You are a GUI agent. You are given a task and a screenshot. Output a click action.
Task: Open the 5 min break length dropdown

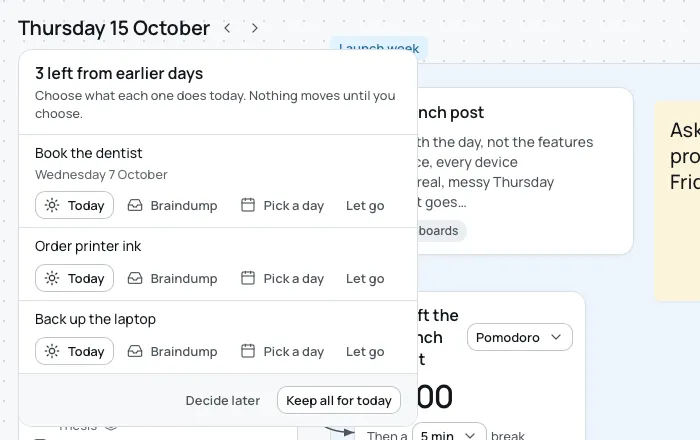point(449,435)
